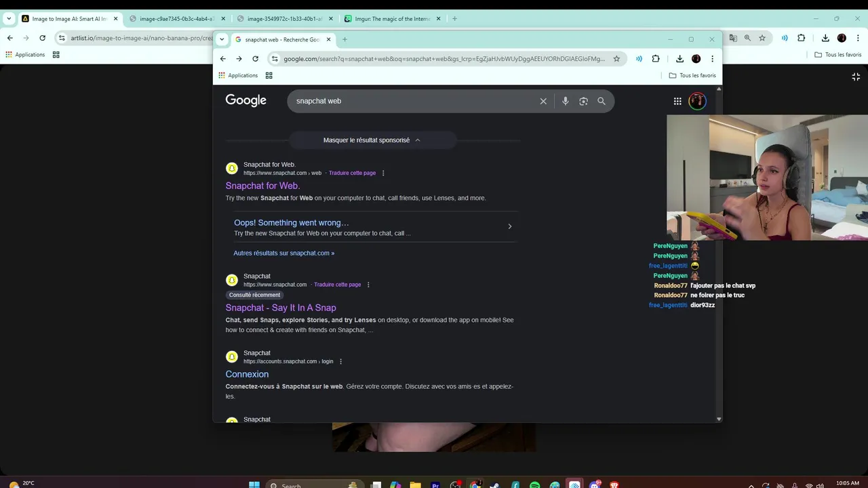Screen dimensions: 868x488
Task: Open more options for www.snapchat.com result
Action: [368, 285]
